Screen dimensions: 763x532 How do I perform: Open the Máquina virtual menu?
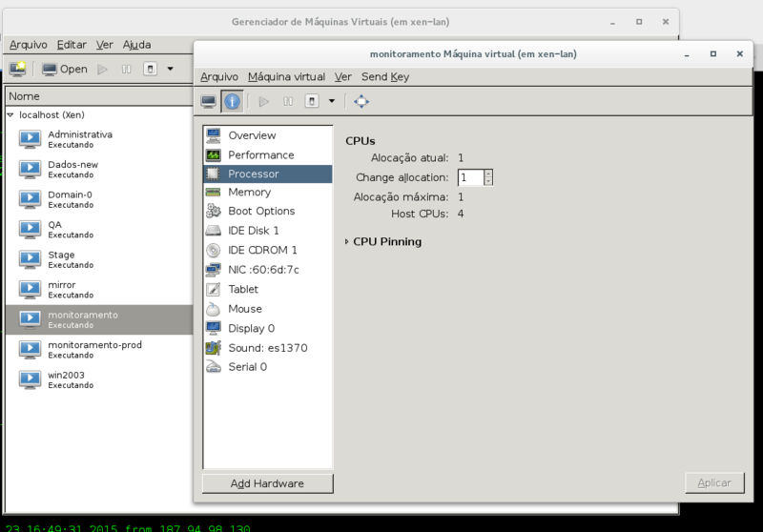[x=286, y=77]
